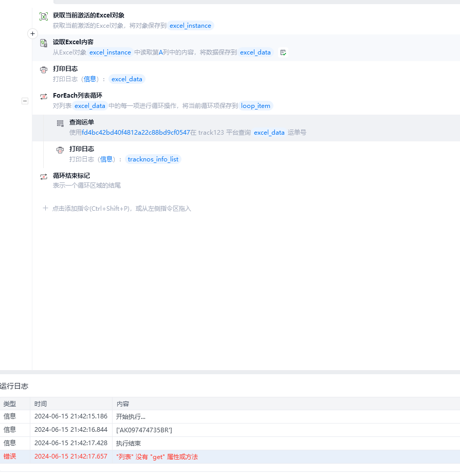Click the error timestamp 2024-06-15 21:42:17.657
The height and width of the screenshot is (476, 460).
(71, 456)
